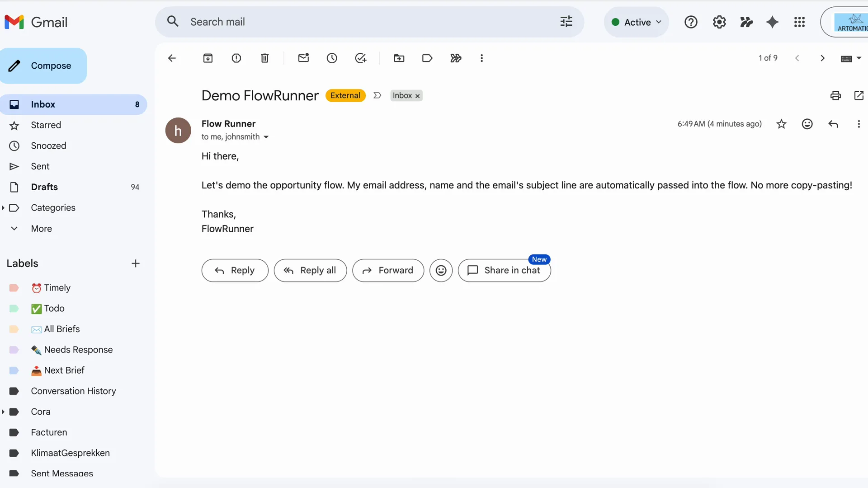Report spam icon in toolbar
The width and height of the screenshot is (868, 488).
point(236,58)
